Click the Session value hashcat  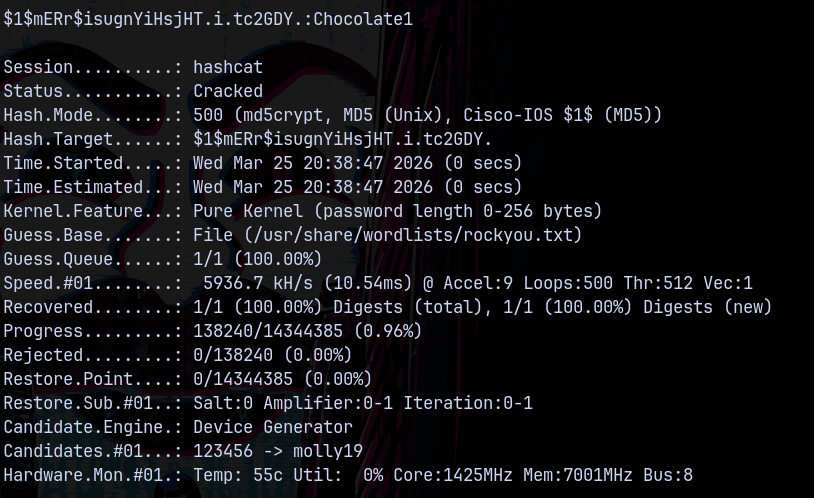click(x=228, y=67)
